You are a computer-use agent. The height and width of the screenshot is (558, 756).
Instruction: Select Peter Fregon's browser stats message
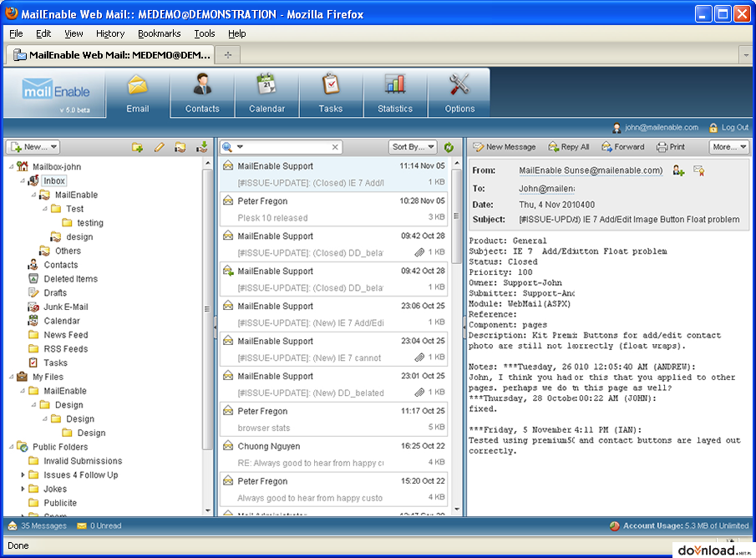[333, 419]
